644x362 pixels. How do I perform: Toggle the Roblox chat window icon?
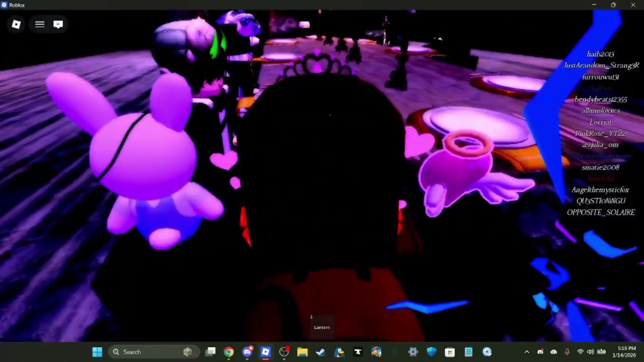58,24
